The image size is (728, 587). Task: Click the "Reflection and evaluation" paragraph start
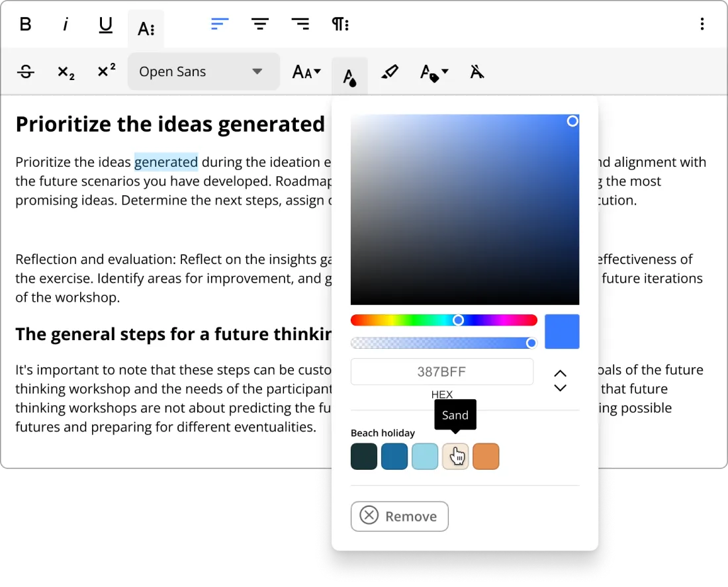pos(95,259)
